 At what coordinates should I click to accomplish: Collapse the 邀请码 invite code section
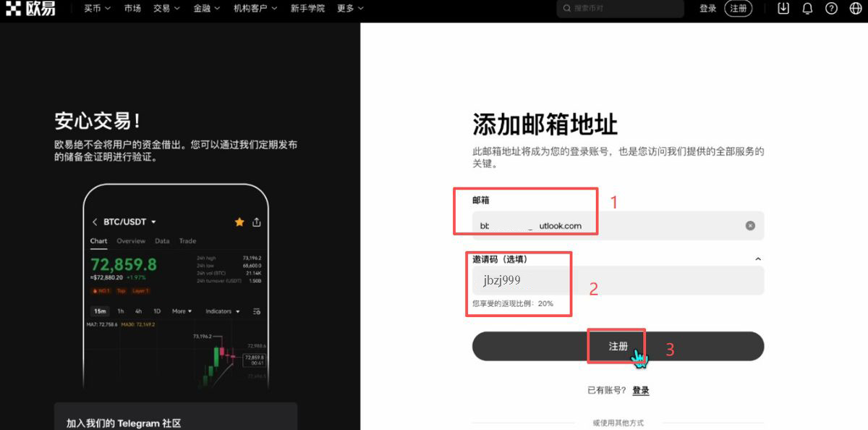click(758, 258)
